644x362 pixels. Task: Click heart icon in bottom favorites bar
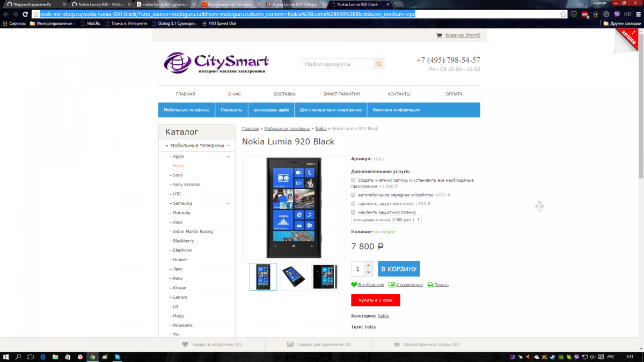pos(185,344)
